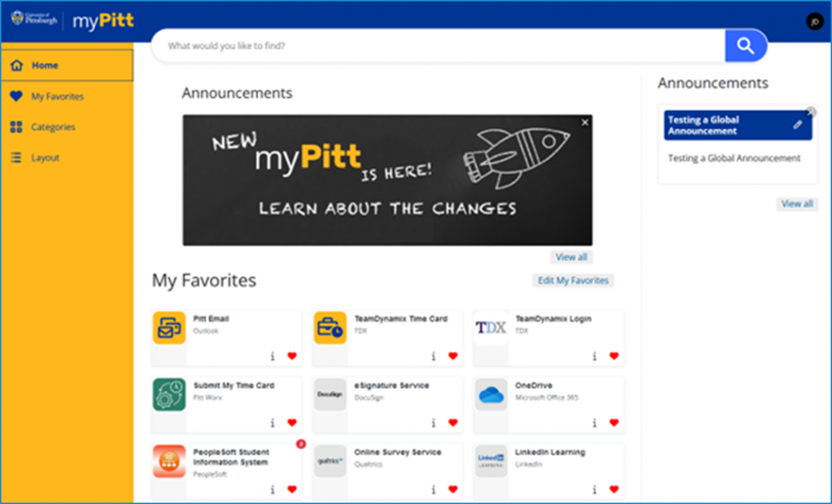Image resolution: width=832 pixels, height=504 pixels.
Task: Toggle favorite heart on TeamDynamix Time Card
Action: coord(453,356)
